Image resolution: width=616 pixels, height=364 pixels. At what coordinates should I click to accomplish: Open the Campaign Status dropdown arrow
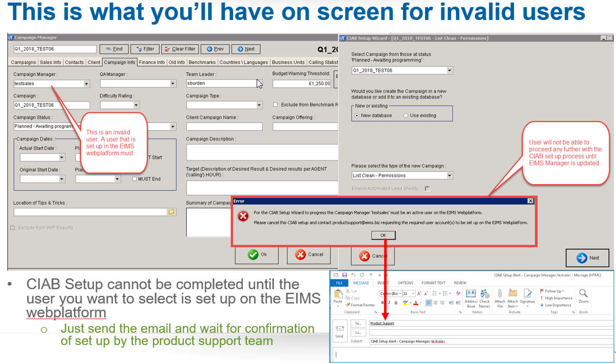click(172, 127)
